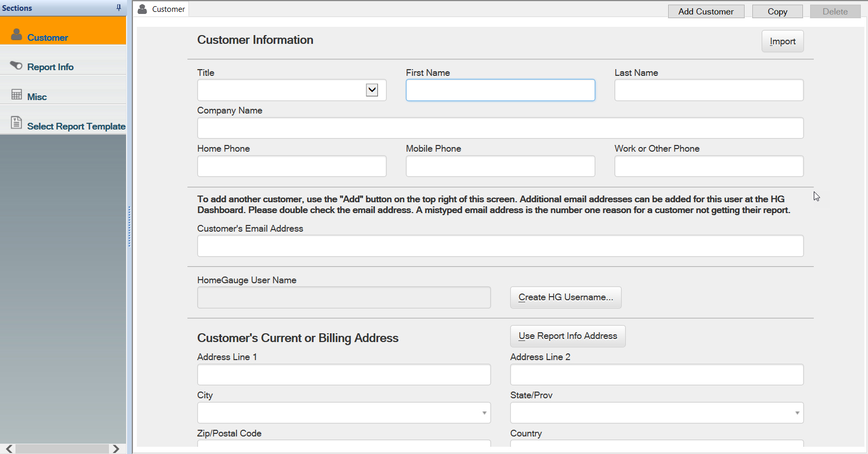Open the City dropdown list
Screen dimensions: 868x454
click(484, 413)
